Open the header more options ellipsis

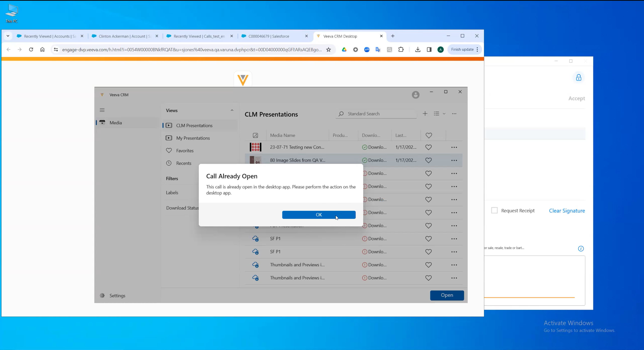coord(454,114)
